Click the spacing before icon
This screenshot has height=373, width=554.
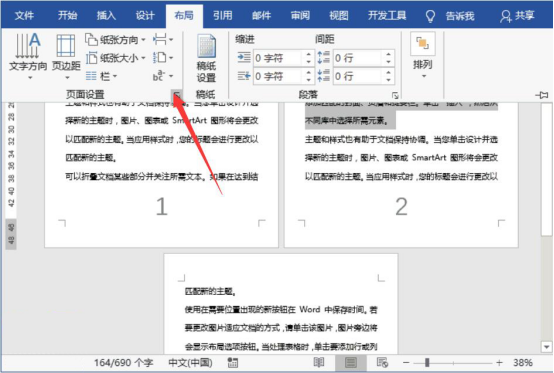[x=324, y=58]
